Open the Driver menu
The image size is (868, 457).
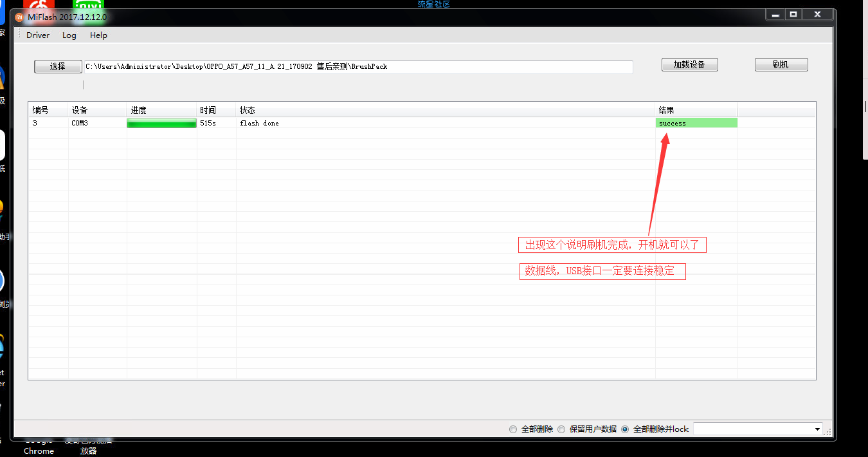point(38,35)
